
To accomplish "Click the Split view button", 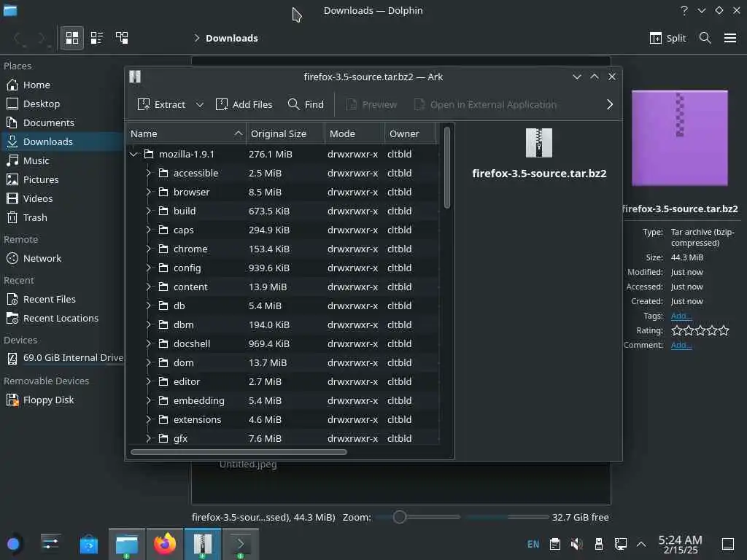I will [667, 38].
